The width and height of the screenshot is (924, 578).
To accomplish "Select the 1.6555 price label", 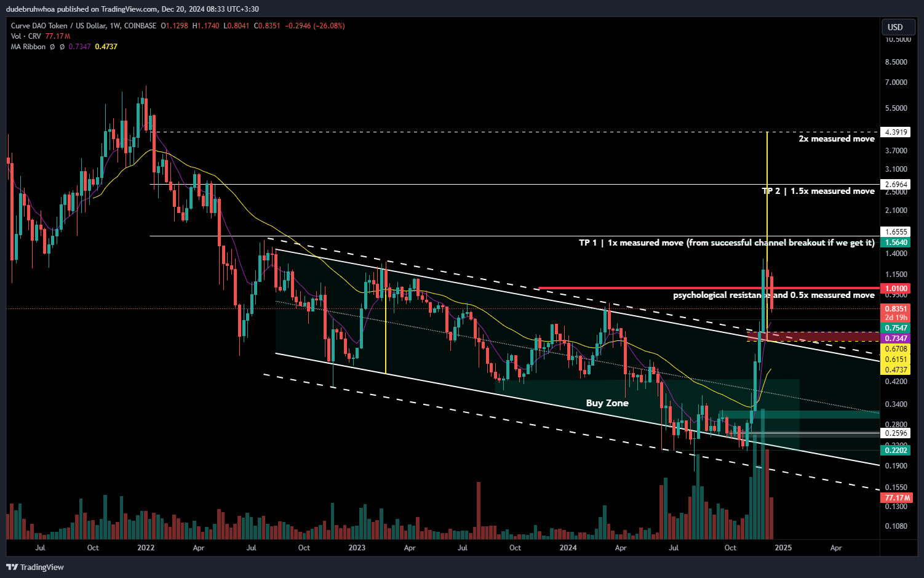I will (x=896, y=232).
